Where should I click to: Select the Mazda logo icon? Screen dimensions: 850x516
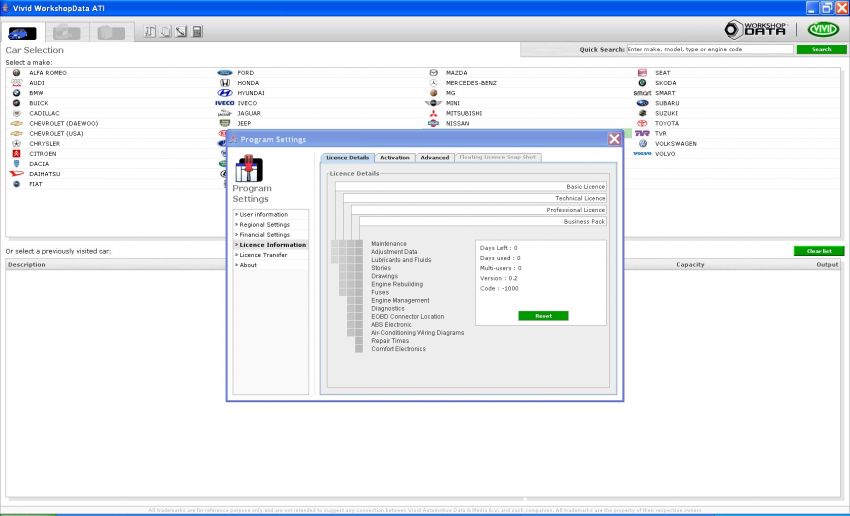coord(433,73)
